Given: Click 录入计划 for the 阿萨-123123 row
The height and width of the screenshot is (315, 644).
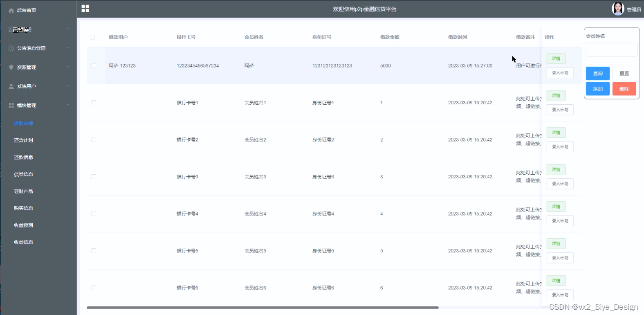Looking at the screenshot, I should point(560,73).
